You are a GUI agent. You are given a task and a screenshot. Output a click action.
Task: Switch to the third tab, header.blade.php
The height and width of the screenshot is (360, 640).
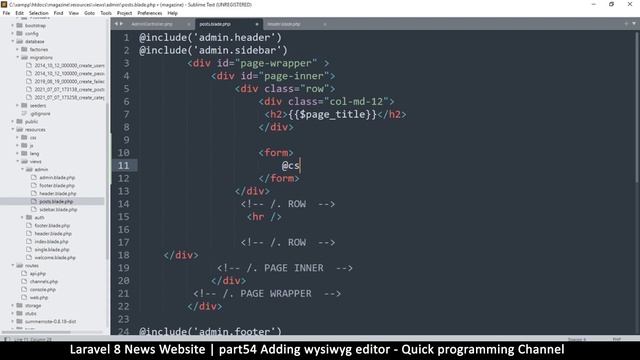[284, 24]
